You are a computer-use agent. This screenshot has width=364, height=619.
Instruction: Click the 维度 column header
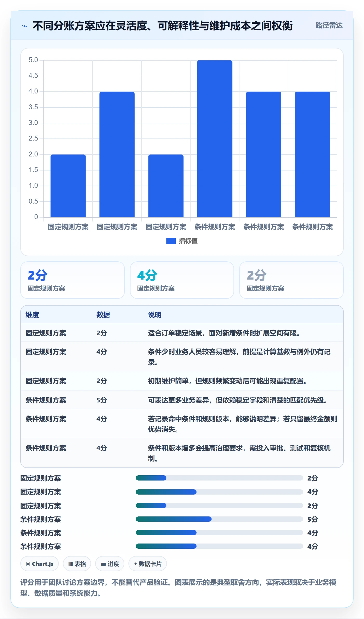(32, 315)
